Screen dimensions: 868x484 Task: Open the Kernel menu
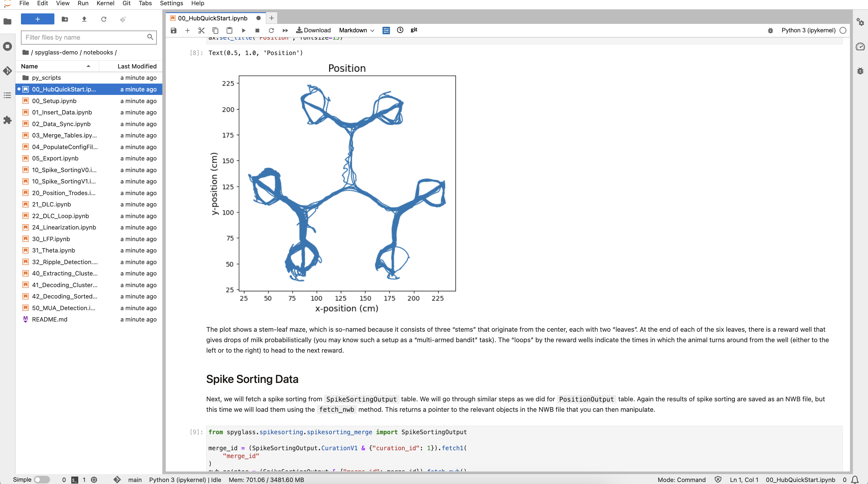pyautogui.click(x=105, y=3)
